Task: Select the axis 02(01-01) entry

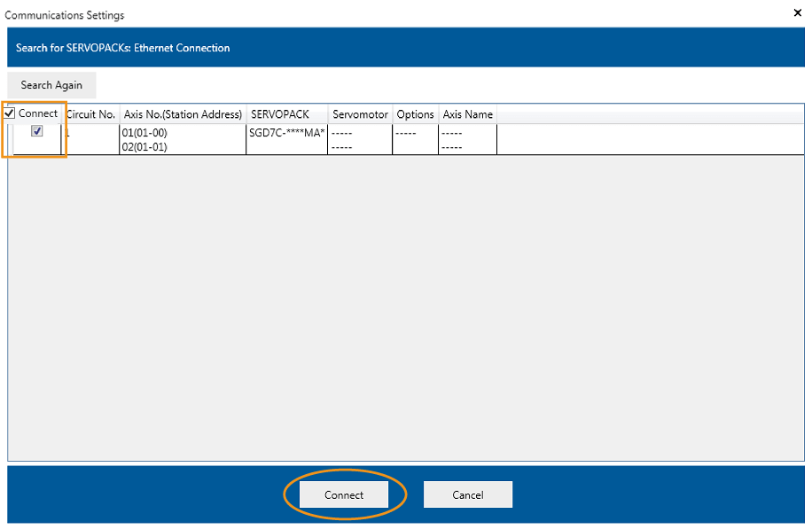Action: [144, 147]
